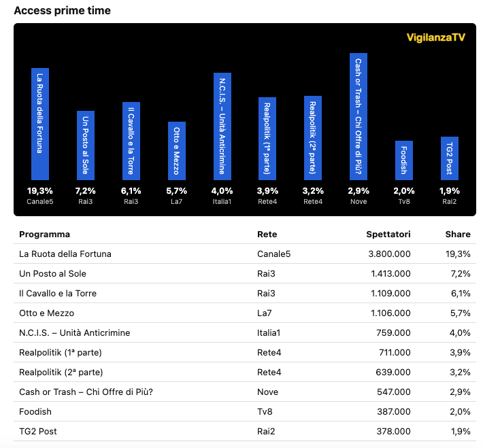Click the VigilanzaTV logo text
The width and height of the screenshot is (483, 448).
click(435, 37)
